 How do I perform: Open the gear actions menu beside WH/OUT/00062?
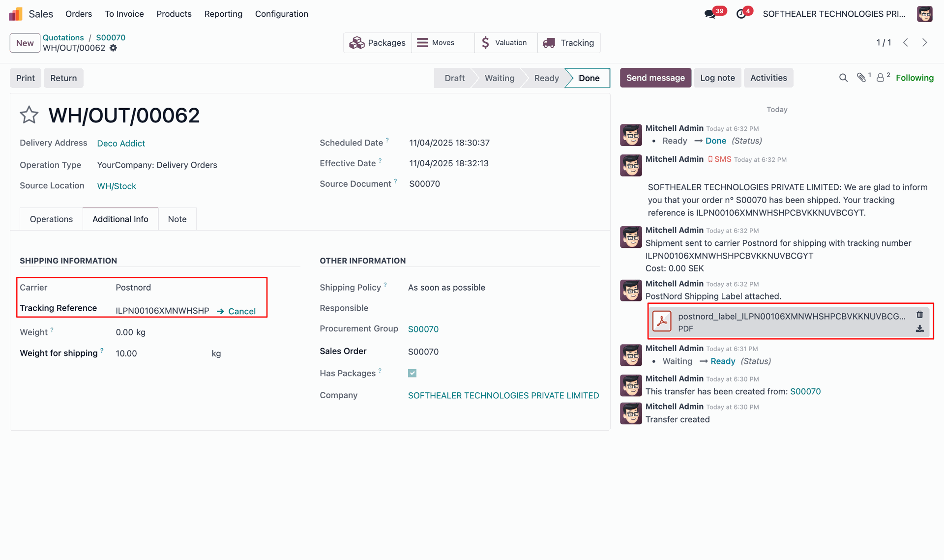pyautogui.click(x=113, y=48)
